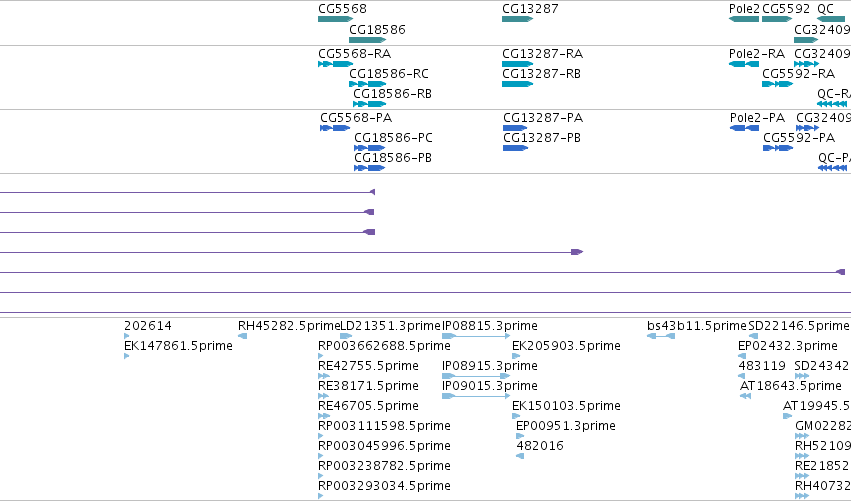Image resolution: width=851 pixels, height=501 pixels.
Task: Select the EP00951.3prime EST
Action: click(520, 436)
